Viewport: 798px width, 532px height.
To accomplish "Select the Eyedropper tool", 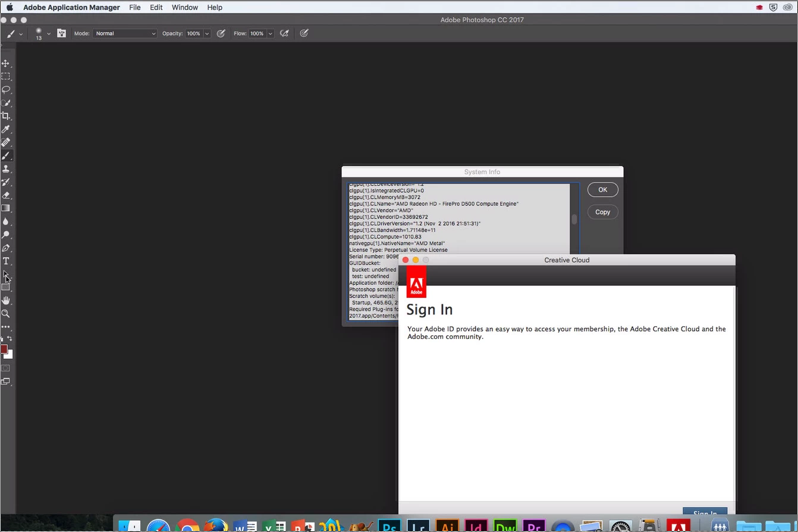I will (x=6, y=129).
